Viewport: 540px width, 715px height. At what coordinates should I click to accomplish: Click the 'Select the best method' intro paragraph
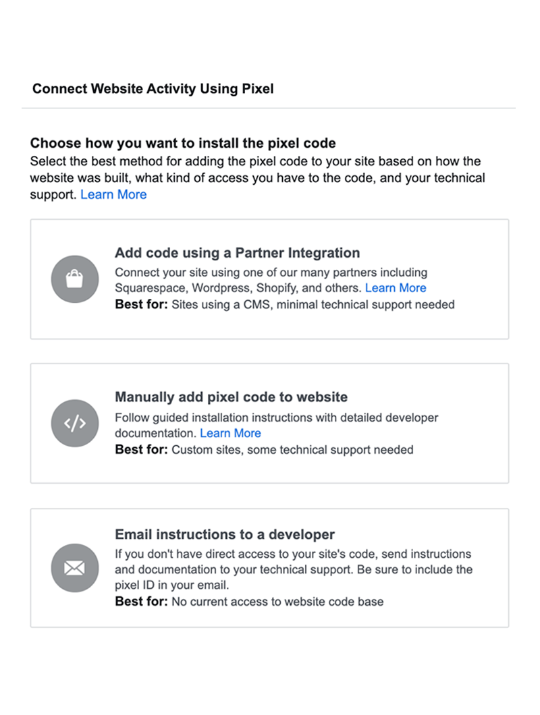click(258, 178)
